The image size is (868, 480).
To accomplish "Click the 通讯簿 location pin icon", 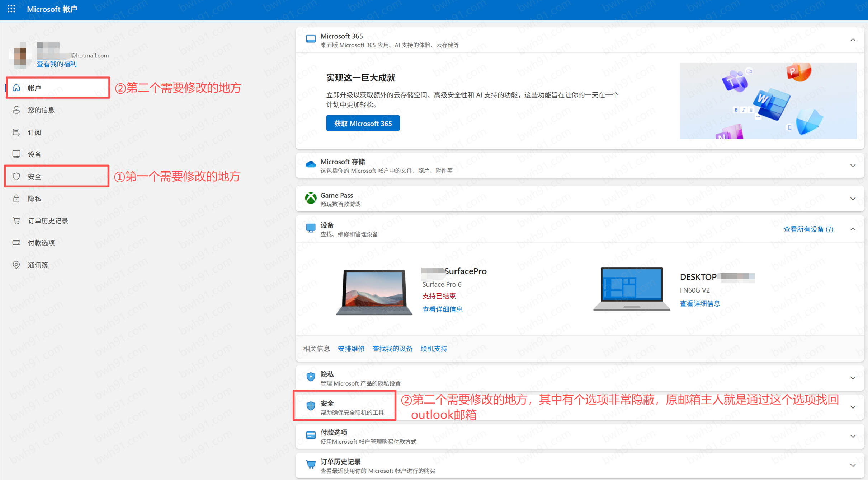I will pyautogui.click(x=16, y=265).
